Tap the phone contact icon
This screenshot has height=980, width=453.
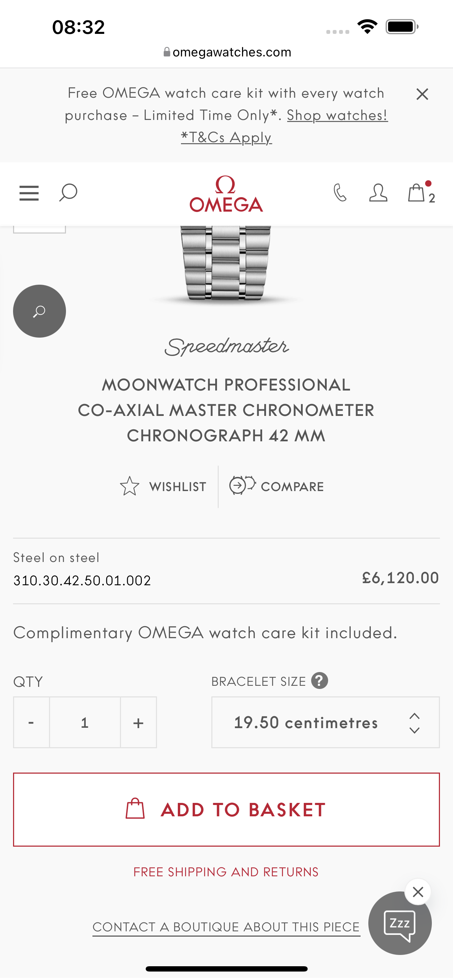click(x=340, y=193)
